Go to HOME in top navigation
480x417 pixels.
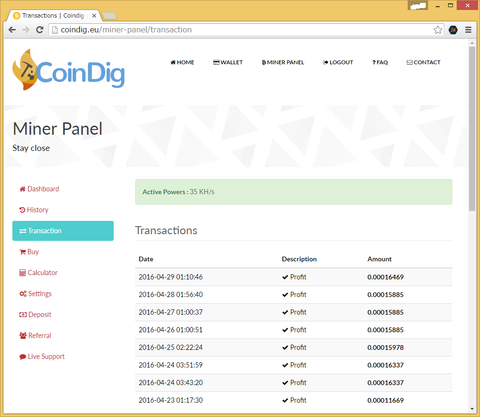182,62
